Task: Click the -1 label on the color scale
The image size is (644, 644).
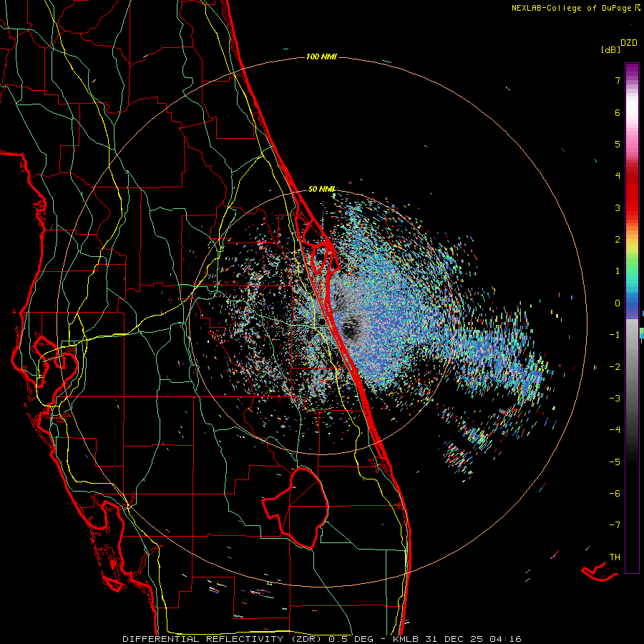Action: [x=615, y=335]
